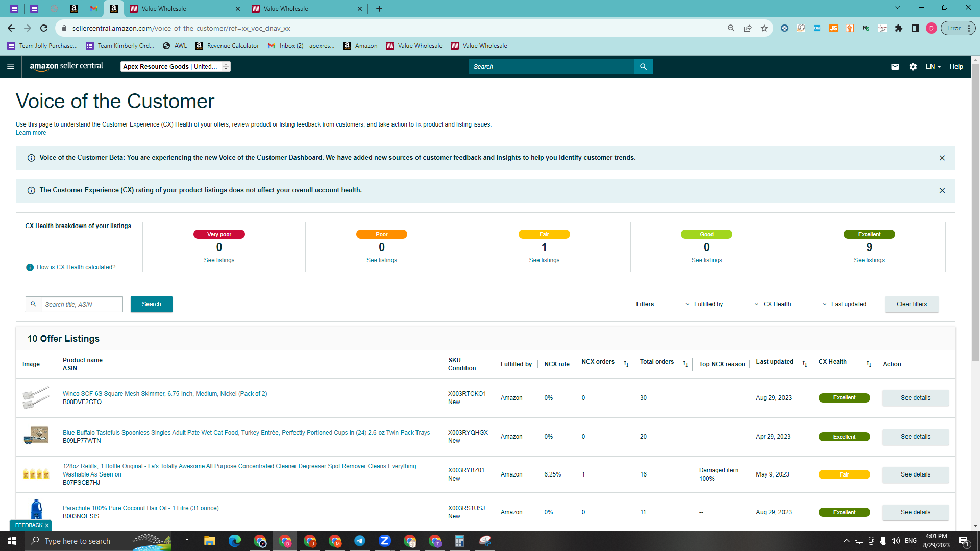Viewport: 980px width, 551px height.
Task: Open the Inbox (2) Gmail bookmark
Action: (301, 46)
